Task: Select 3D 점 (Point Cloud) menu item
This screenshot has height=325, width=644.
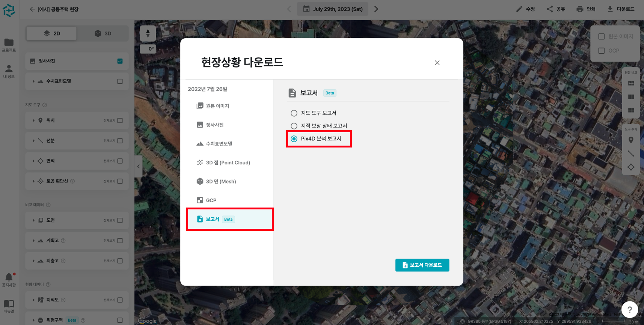Action: point(228,162)
